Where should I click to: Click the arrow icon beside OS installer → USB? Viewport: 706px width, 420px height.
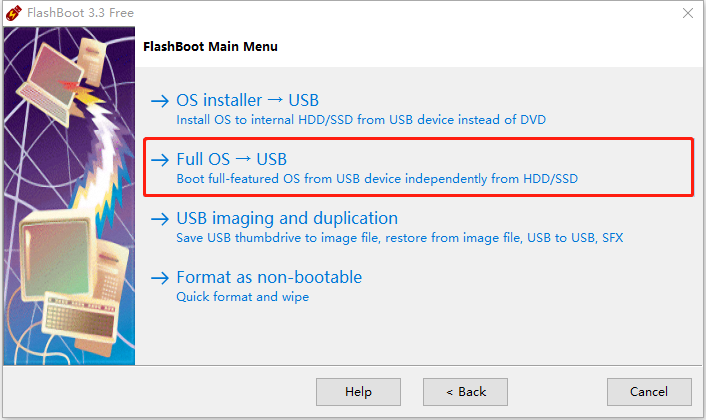pyautogui.click(x=160, y=100)
